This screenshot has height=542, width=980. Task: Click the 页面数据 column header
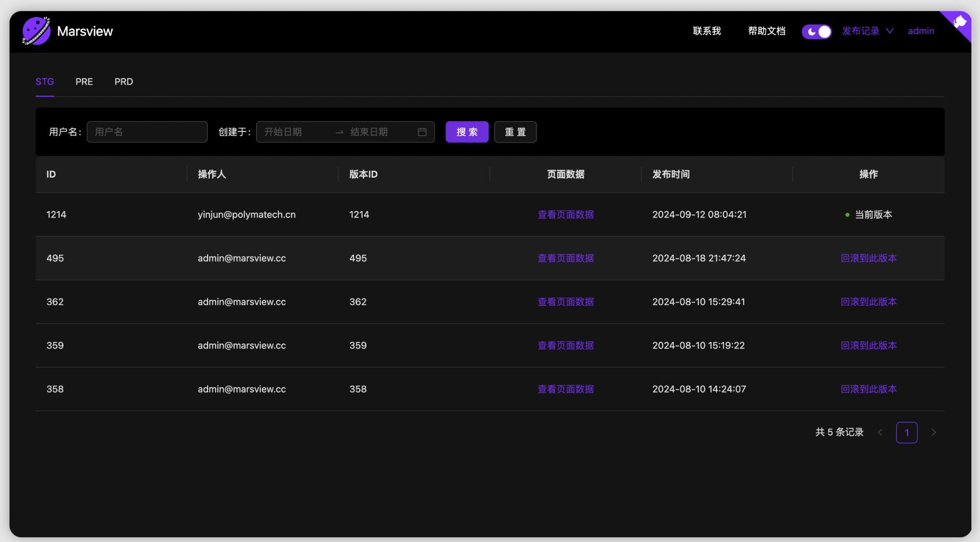click(x=565, y=174)
